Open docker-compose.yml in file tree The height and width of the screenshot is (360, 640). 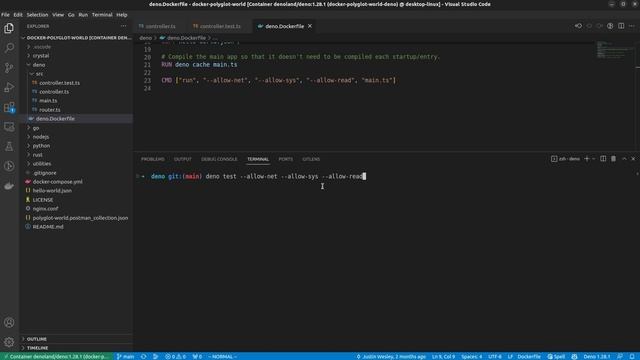[x=58, y=182]
